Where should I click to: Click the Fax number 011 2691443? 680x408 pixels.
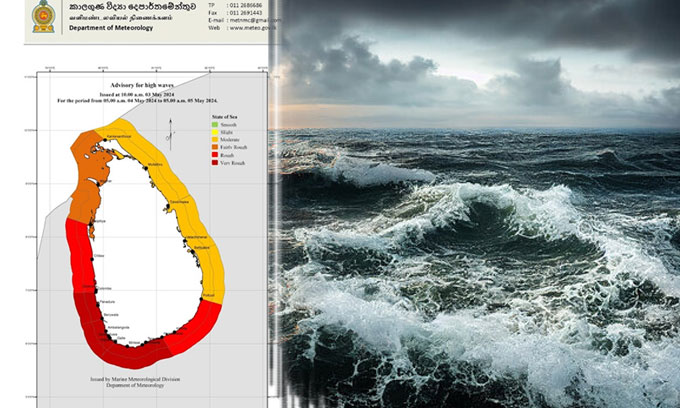[245, 13]
